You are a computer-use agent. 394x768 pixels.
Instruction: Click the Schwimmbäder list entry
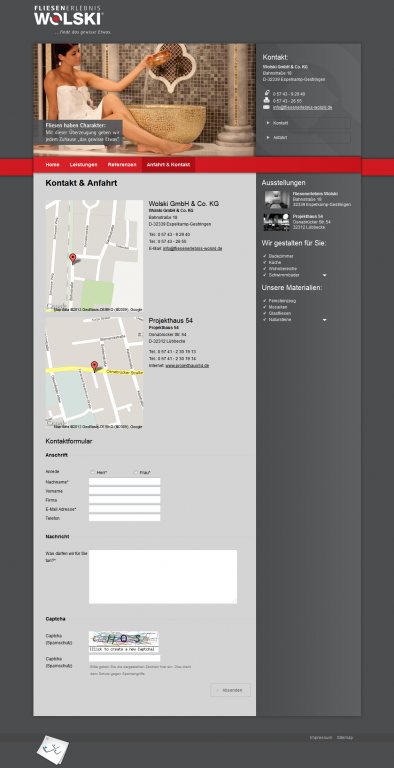[284, 275]
